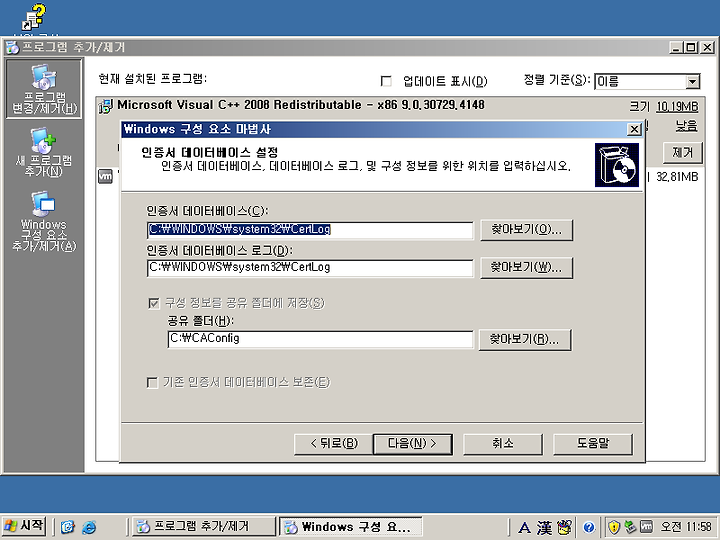Open wizard Help button
Screen dimensions: 720x540
pyautogui.click(x=593, y=444)
